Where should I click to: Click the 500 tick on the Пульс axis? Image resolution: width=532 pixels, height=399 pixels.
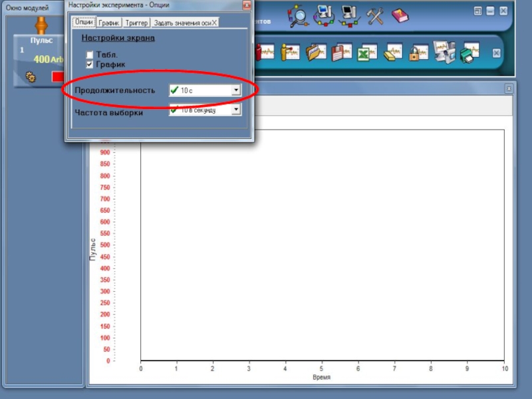[x=105, y=245]
